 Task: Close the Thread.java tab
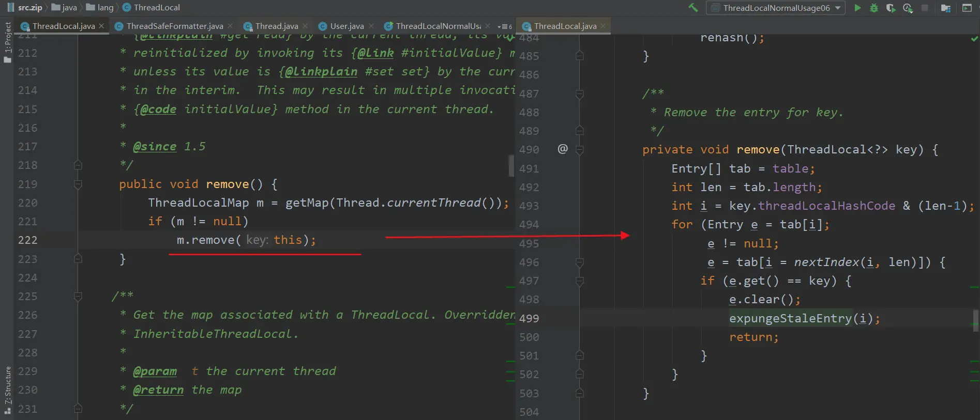pyautogui.click(x=306, y=26)
